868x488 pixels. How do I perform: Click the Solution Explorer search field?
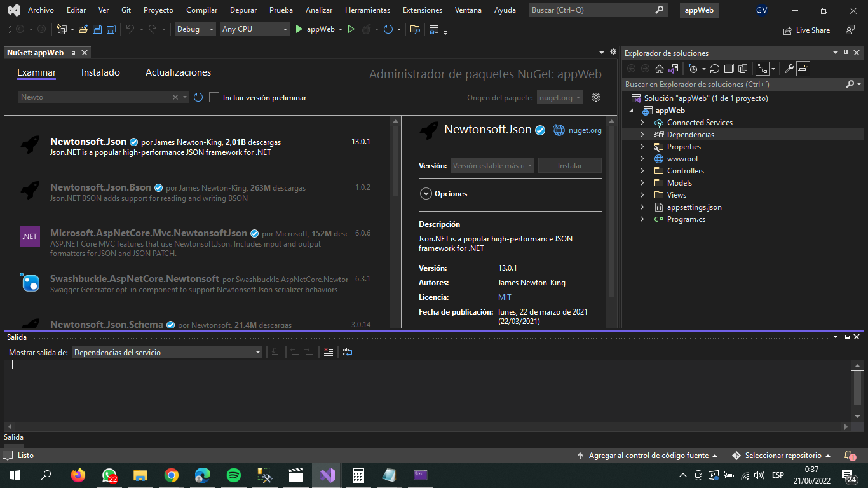pos(742,85)
